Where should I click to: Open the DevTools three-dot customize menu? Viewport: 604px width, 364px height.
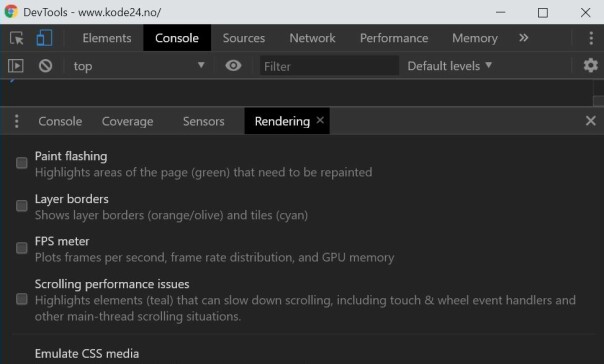click(591, 38)
